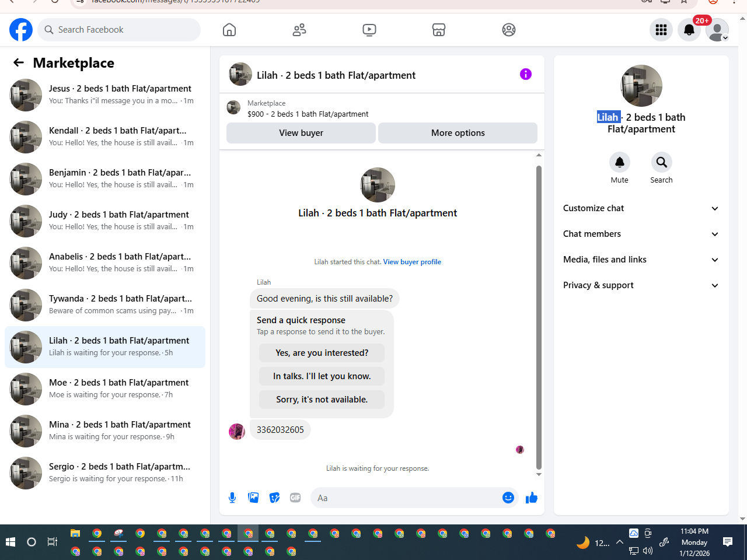
Task: Open Sergio conversation in Marketplace list
Action: pos(105,473)
